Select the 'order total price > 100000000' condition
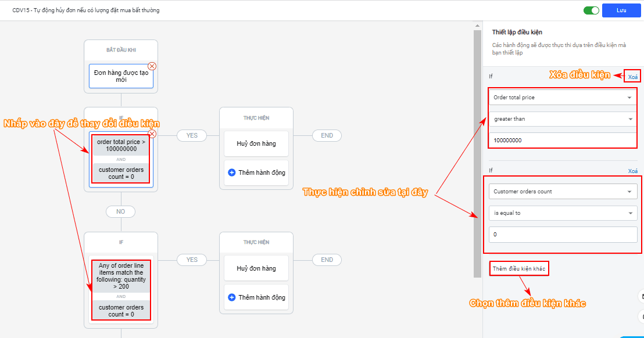 click(x=121, y=146)
